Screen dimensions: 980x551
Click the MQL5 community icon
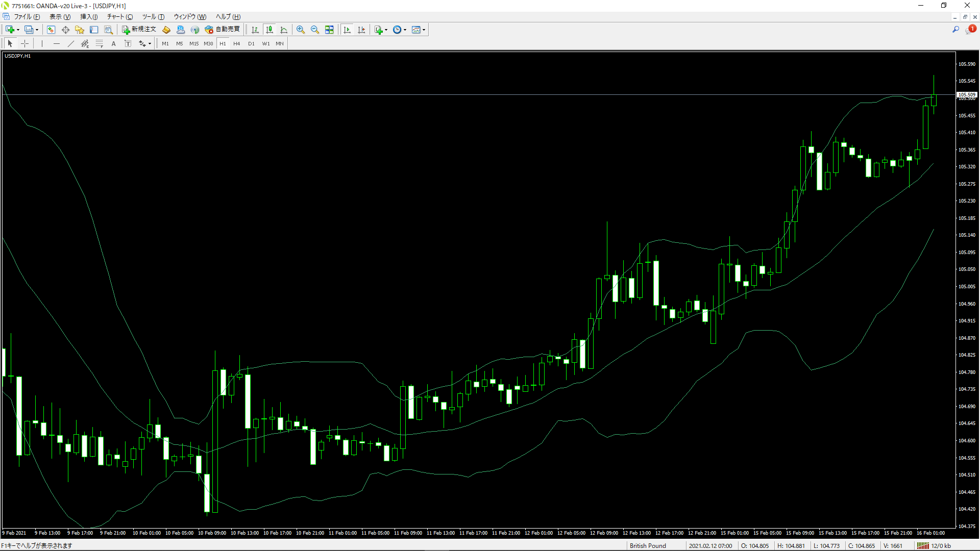point(181,30)
